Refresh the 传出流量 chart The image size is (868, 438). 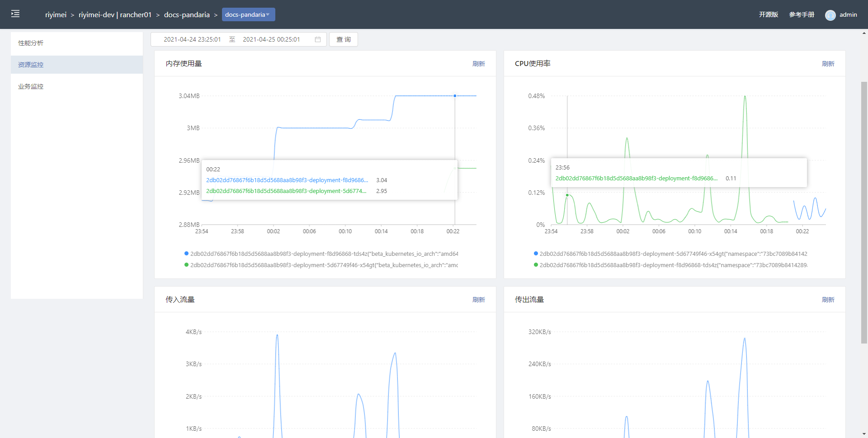828,300
